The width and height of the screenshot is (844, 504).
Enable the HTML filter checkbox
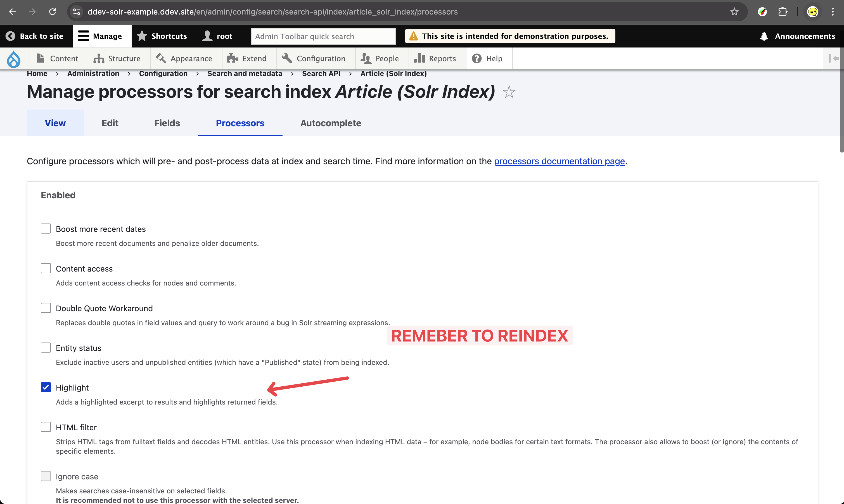pos(46,427)
